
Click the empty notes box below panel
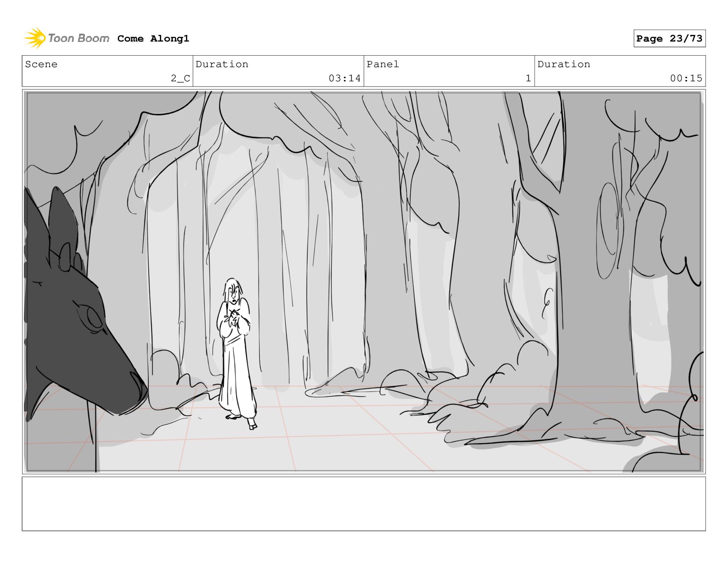point(364,503)
